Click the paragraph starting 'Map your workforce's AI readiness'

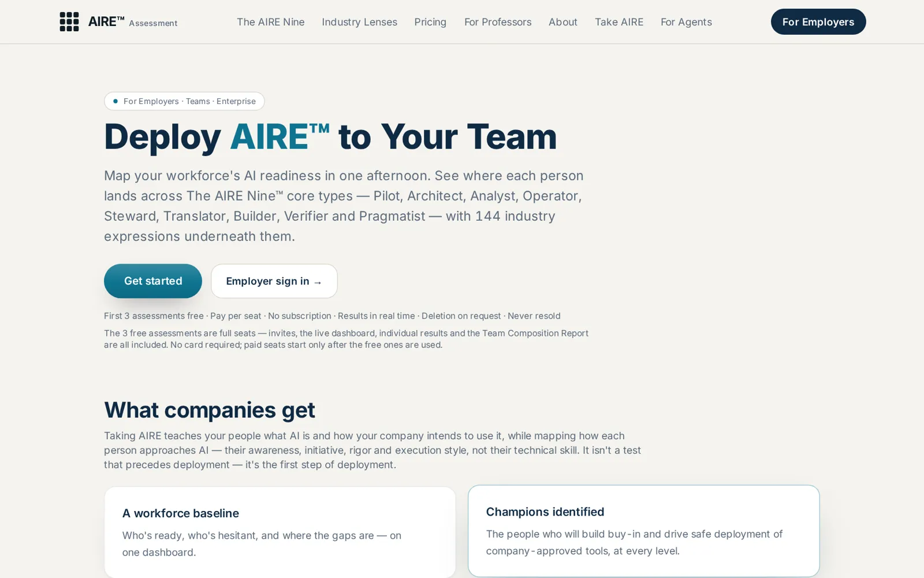click(344, 206)
